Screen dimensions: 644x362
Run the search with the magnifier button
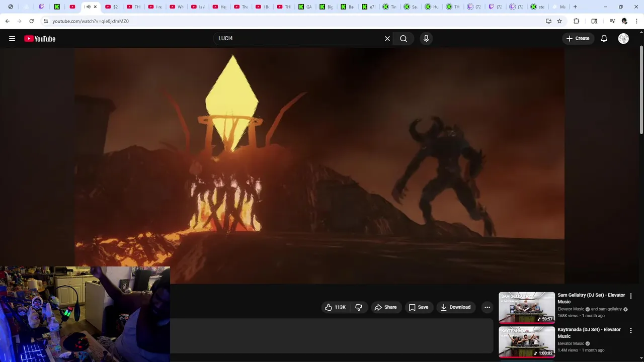pyautogui.click(x=404, y=39)
